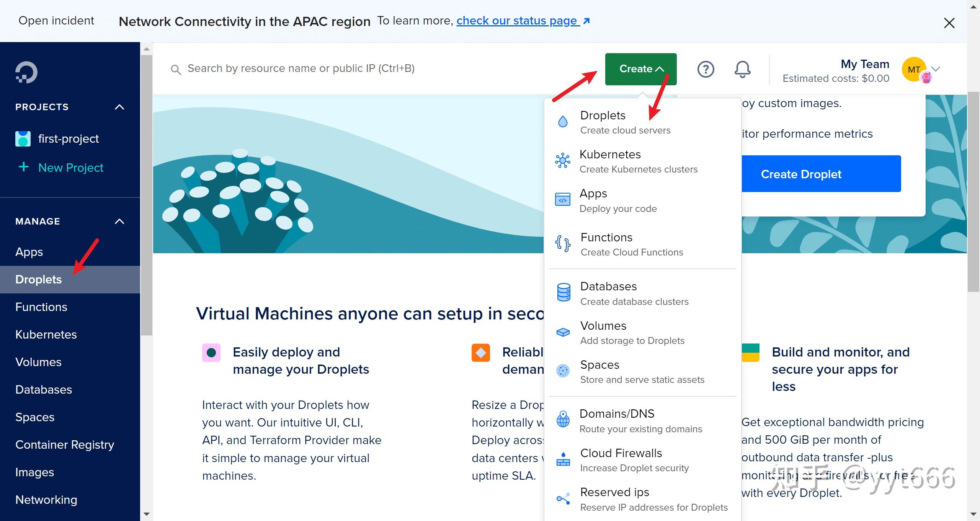Collapse the MANAGE section chevron
980x521 pixels.
point(119,221)
